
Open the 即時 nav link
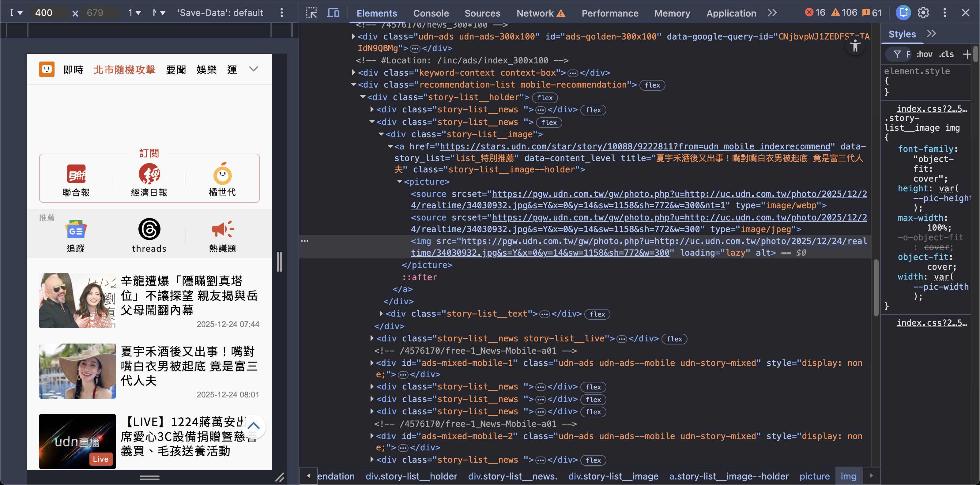[x=73, y=70]
